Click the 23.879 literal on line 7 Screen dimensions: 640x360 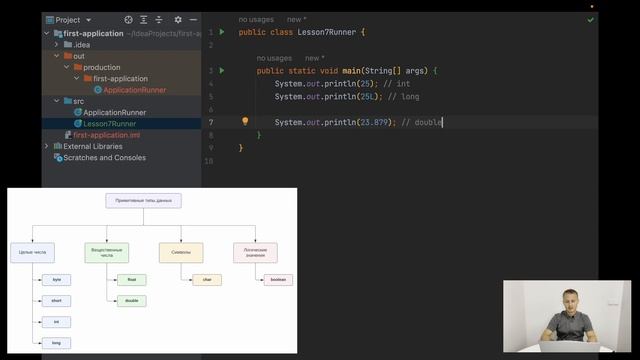[374, 122]
